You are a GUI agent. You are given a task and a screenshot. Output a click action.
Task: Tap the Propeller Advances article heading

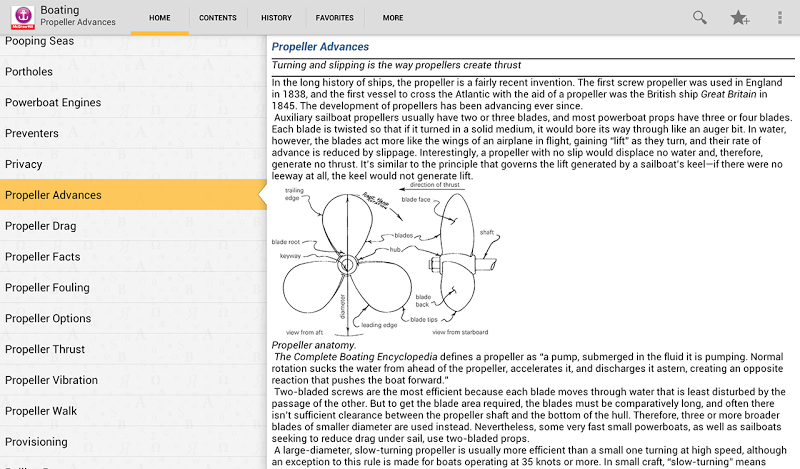click(320, 47)
